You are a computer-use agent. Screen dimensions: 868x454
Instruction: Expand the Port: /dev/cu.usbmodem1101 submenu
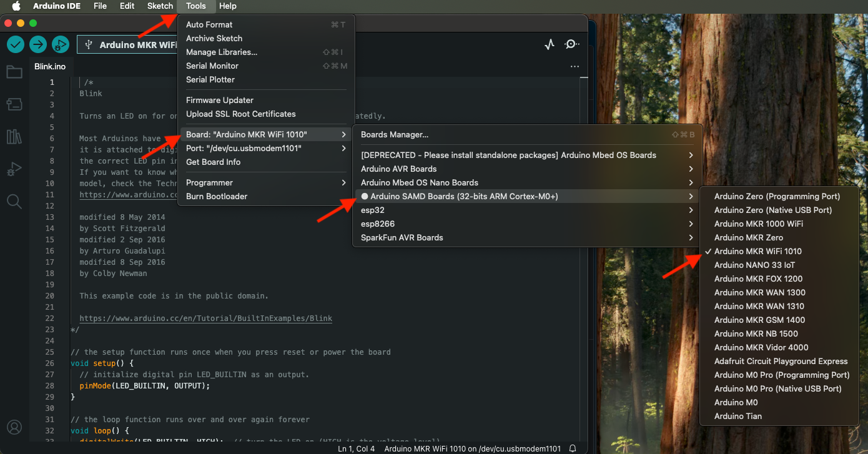[266, 148]
